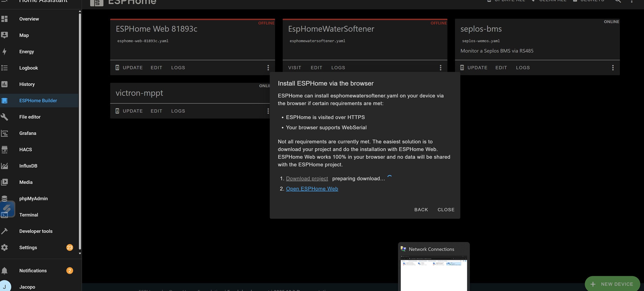Open LOGS for the victron-mppt device
This screenshot has height=291, width=644.
[178, 111]
